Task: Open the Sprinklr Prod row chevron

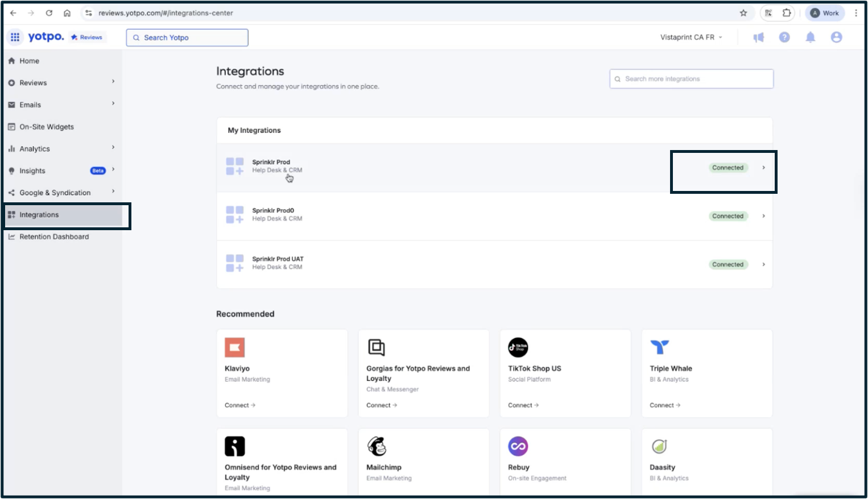Action: click(763, 168)
